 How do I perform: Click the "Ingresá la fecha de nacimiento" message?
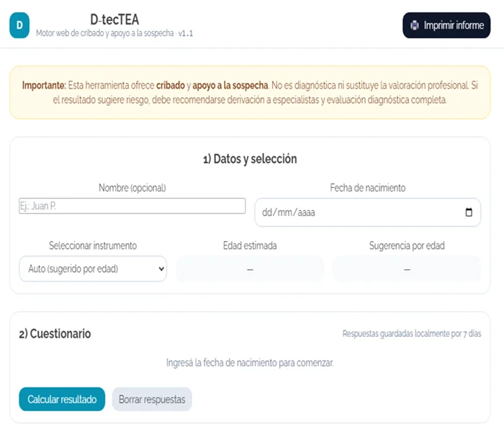250,363
